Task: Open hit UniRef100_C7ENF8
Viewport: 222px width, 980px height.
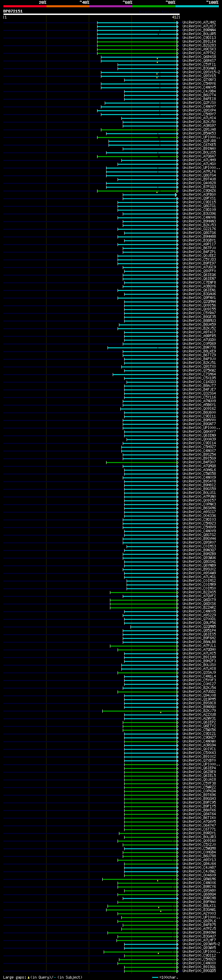Action: 199,282
